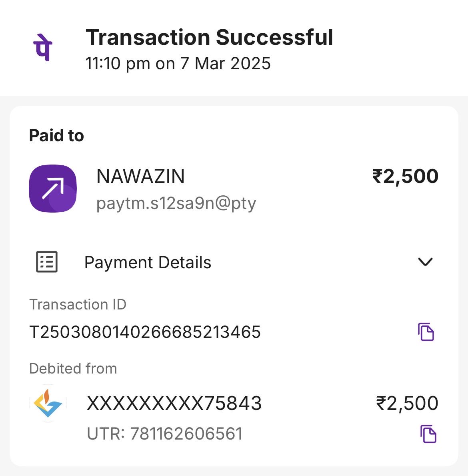Click the Payment Details label
Viewport: 468px width, 476px height.
pyautogui.click(x=148, y=263)
